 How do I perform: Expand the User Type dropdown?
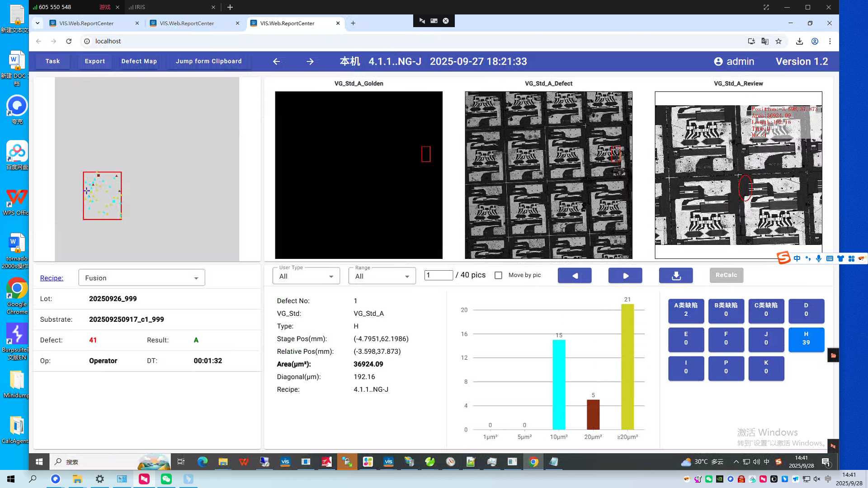click(x=306, y=276)
